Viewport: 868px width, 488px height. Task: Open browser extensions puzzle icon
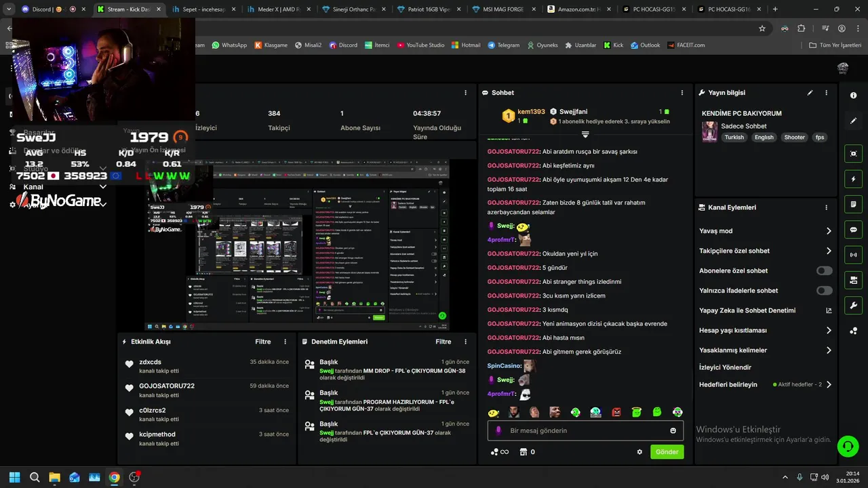[x=802, y=28]
